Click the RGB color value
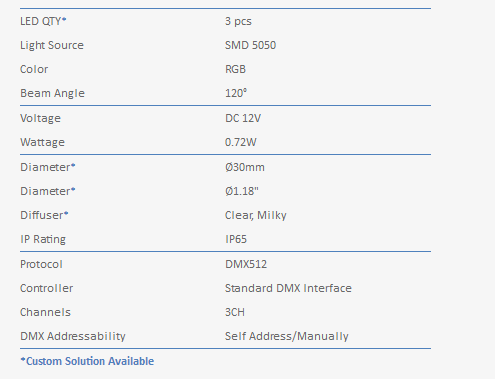The width and height of the screenshot is (495, 379). (235, 69)
